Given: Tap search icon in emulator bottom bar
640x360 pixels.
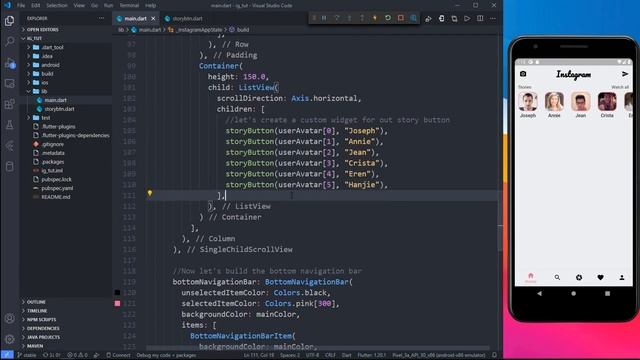Looking at the screenshot, I should click(x=557, y=278).
